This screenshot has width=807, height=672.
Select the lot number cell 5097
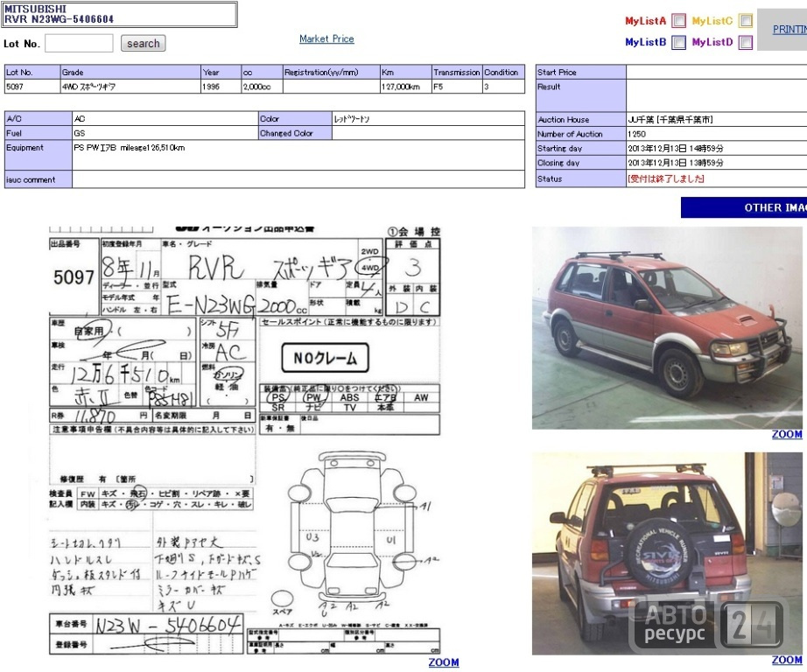coord(32,87)
